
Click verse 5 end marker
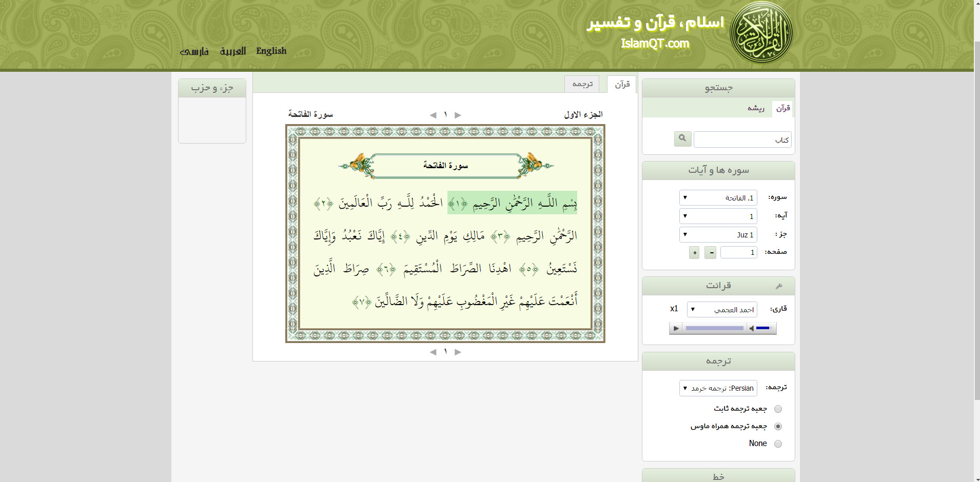(529, 269)
